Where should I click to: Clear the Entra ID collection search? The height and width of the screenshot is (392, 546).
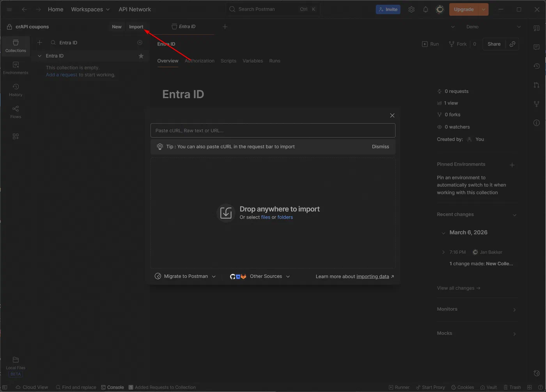tap(140, 43)
